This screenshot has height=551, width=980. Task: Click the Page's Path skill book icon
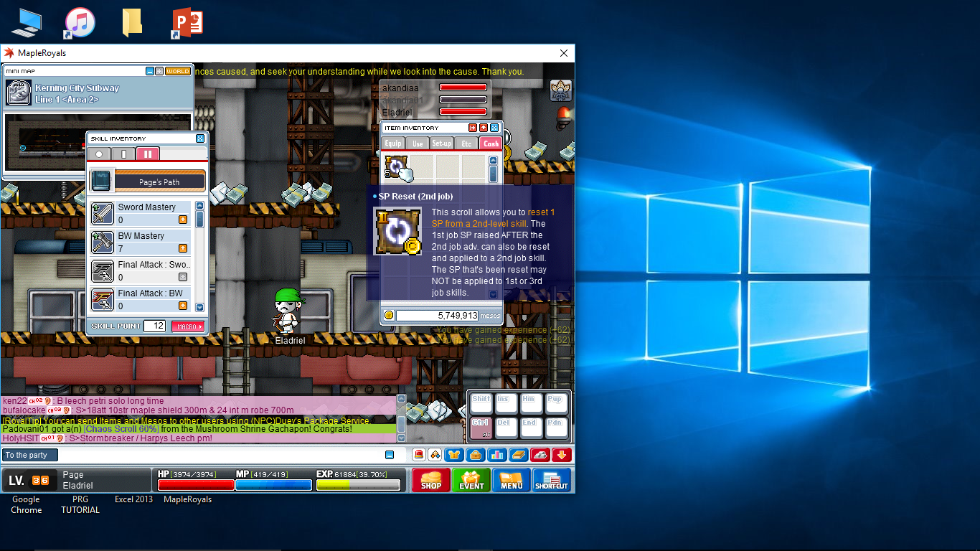(x=102, y=179)
